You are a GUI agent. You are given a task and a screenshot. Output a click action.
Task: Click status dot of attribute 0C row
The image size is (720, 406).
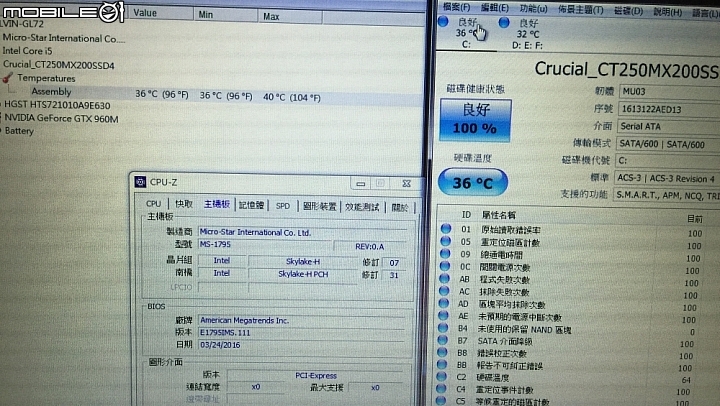point(444,265)
